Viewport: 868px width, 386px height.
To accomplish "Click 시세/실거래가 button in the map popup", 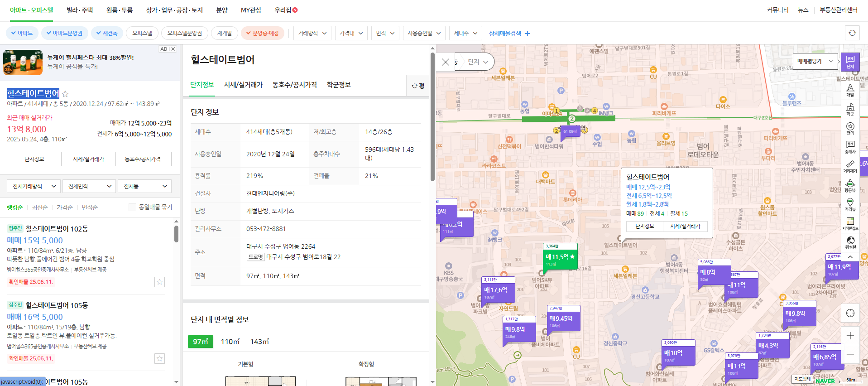I will click(685, 226).
